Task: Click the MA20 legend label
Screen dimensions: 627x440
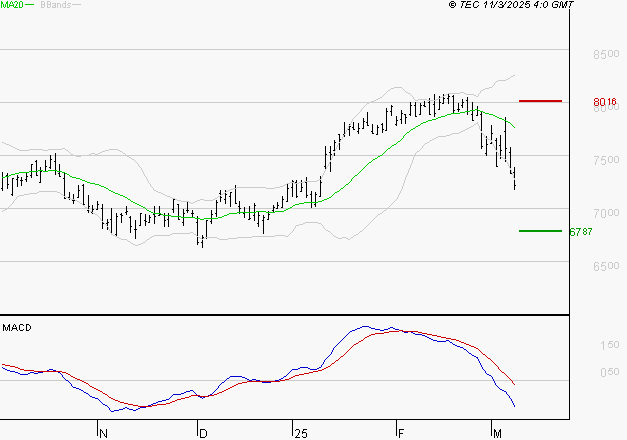Action: pos(12,5)
